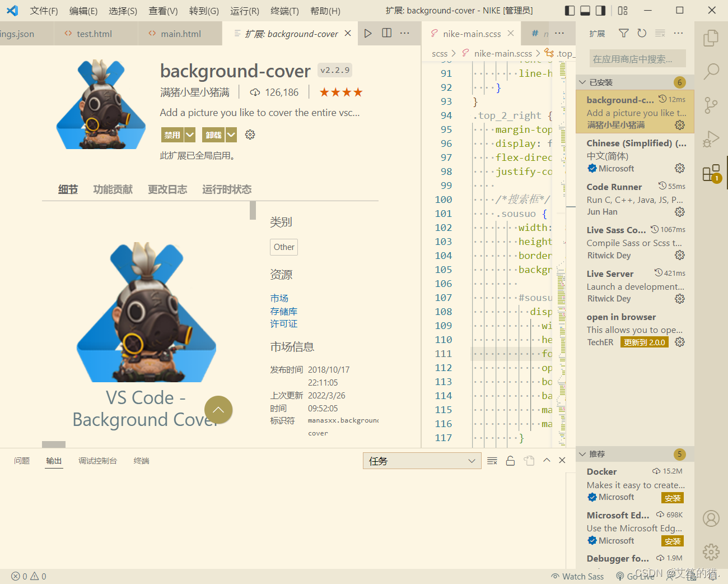
Task: Split the extension editor to the right
Action: pyautogui.click(x=386, y=34)
